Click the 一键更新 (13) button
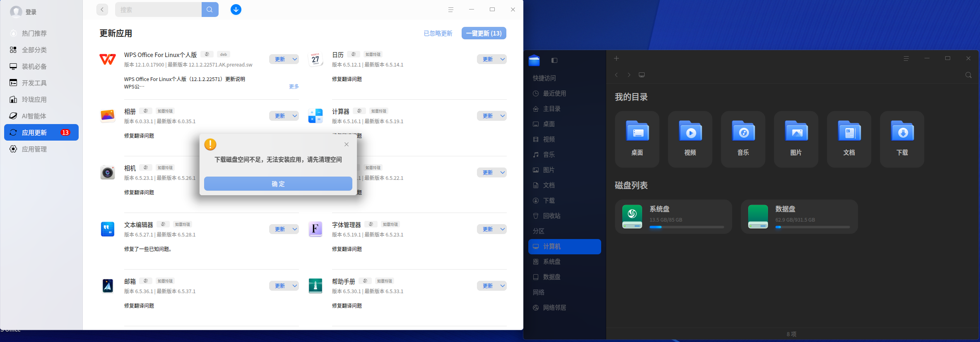This screenshot has width=980, height=342. coord(484,33)
